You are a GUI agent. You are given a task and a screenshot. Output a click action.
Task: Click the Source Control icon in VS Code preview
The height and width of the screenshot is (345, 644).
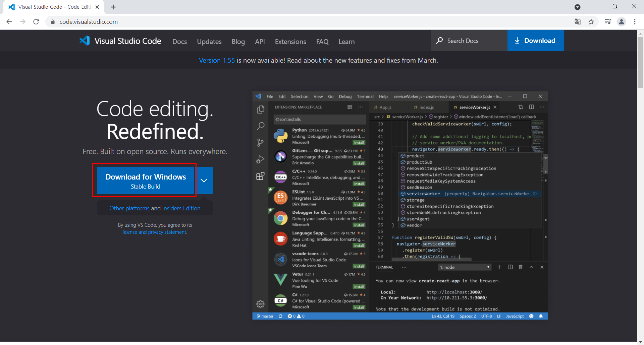[260, 143]
